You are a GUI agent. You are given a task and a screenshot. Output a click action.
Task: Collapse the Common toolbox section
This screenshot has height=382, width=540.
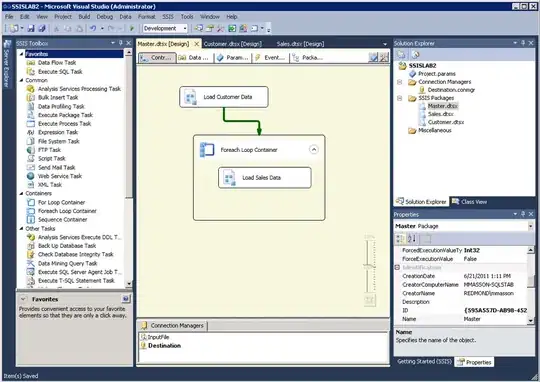coord(21,80)
